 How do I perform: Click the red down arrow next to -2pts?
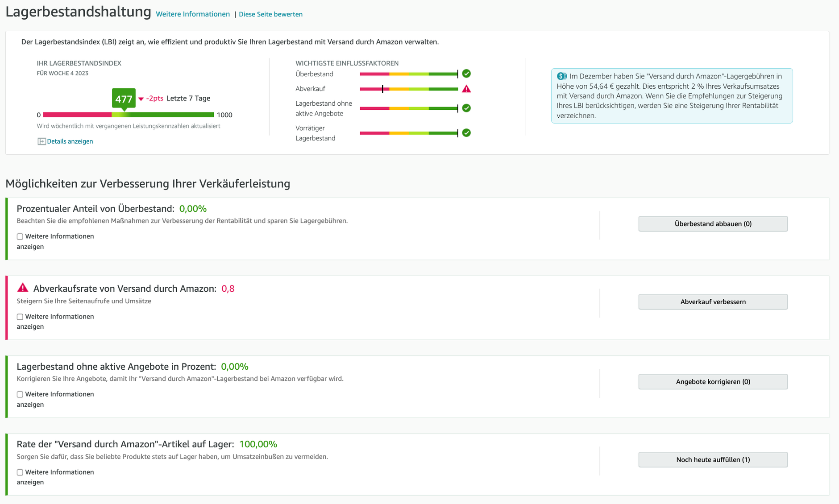click(141, 99)
